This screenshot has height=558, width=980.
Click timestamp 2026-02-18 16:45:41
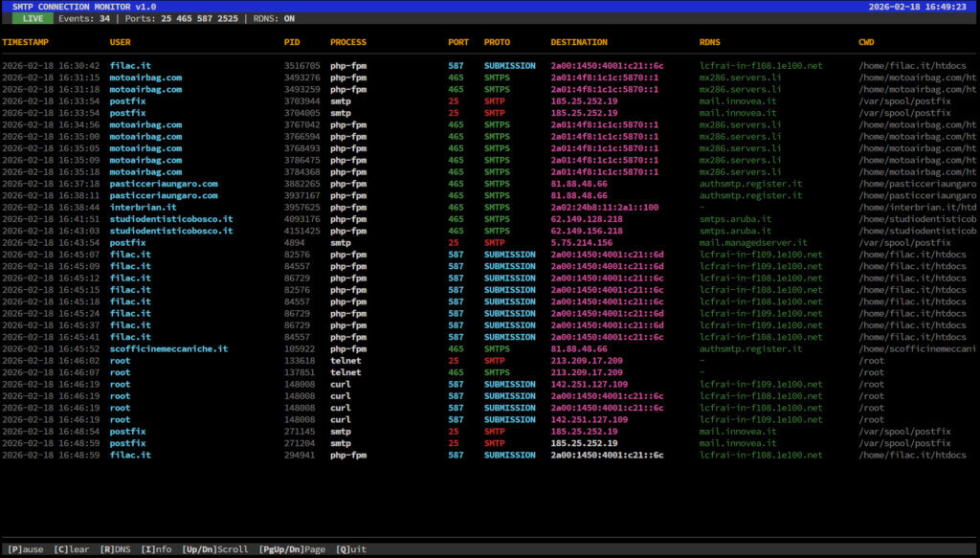click(51, 338)
